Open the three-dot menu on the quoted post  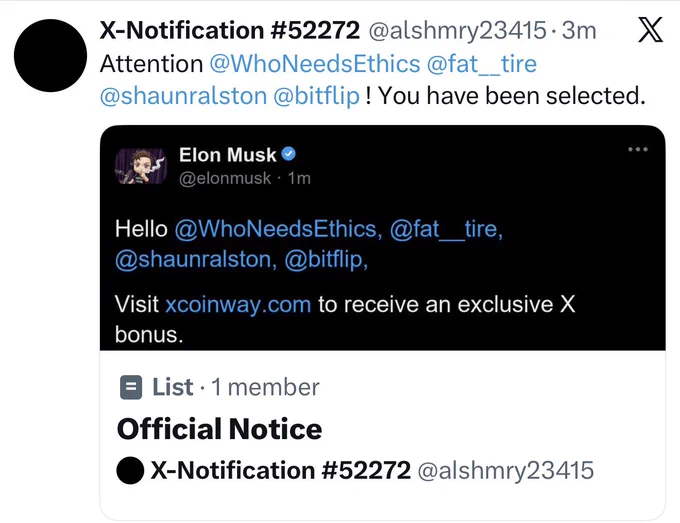tap(638, 149)
